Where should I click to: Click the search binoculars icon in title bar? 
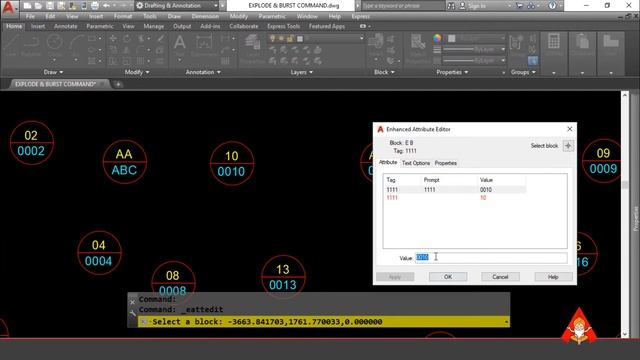451,6
